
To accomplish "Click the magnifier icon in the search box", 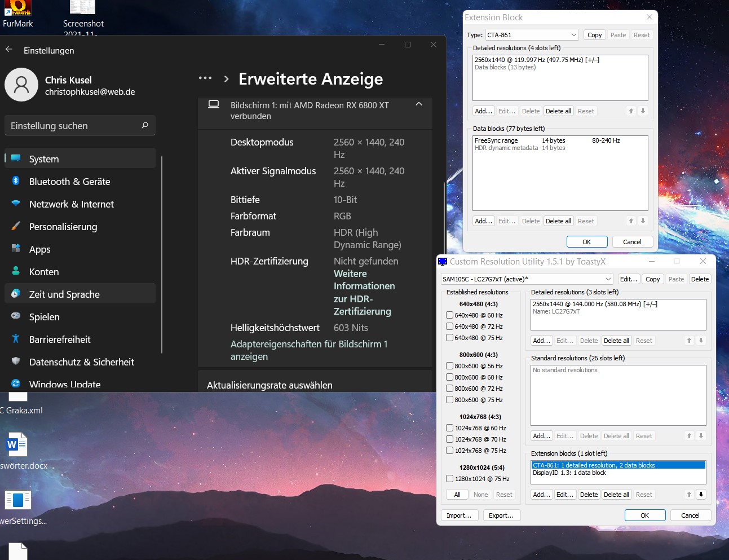I will point(145,125).
